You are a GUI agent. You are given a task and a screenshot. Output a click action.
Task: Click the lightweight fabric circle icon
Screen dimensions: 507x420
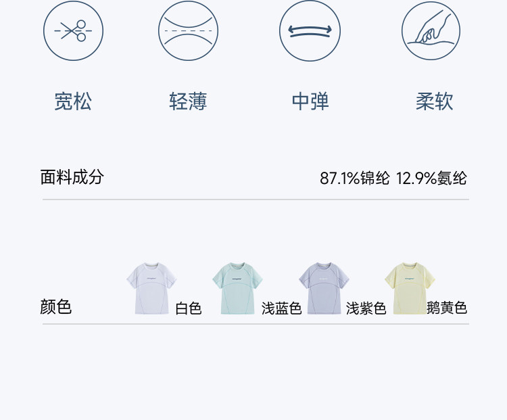(189, 30)
